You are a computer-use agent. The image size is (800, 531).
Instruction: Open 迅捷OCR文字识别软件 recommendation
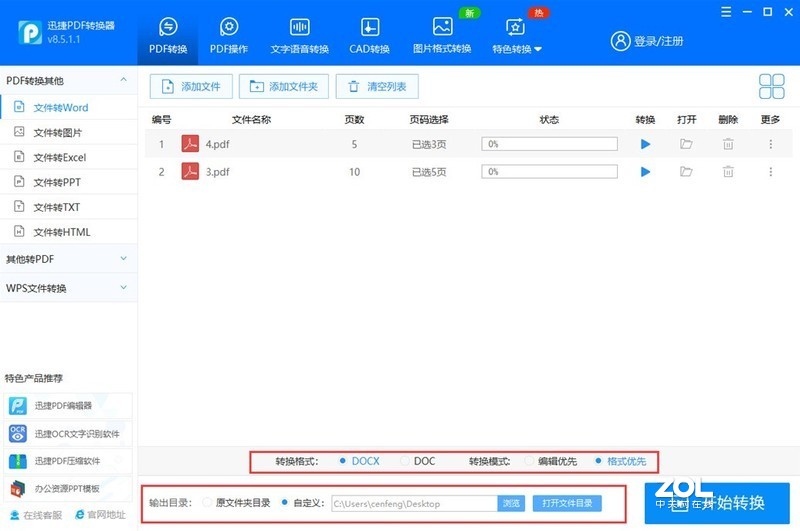pos(68,434)
